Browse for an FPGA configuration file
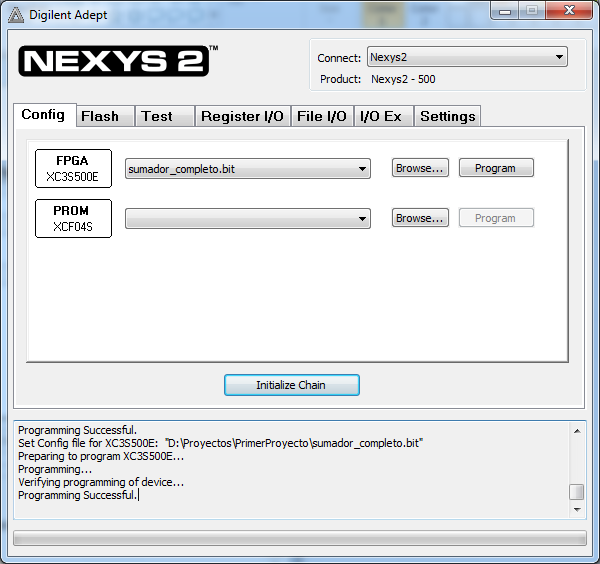600x564 pixels. click(x=420, y=168)
